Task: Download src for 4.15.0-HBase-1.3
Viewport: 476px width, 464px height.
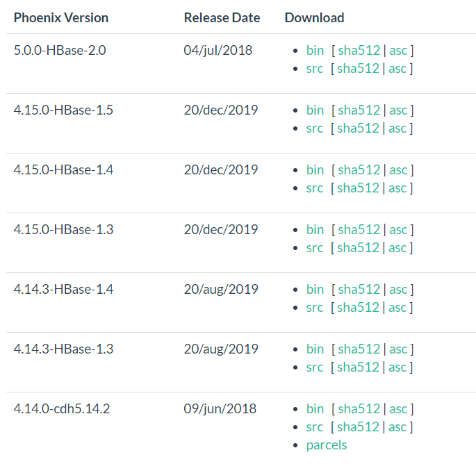Action: pos(315,248)
